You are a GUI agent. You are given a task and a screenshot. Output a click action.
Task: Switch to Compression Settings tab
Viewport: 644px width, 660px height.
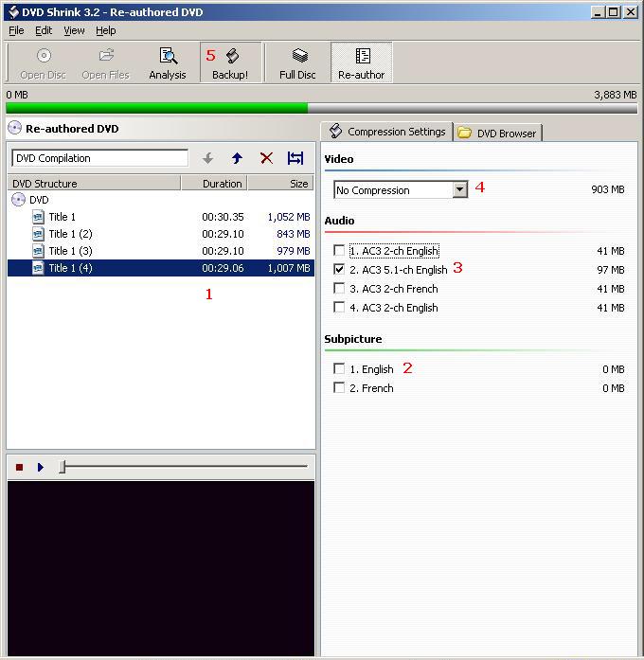[x=386, y=132]
